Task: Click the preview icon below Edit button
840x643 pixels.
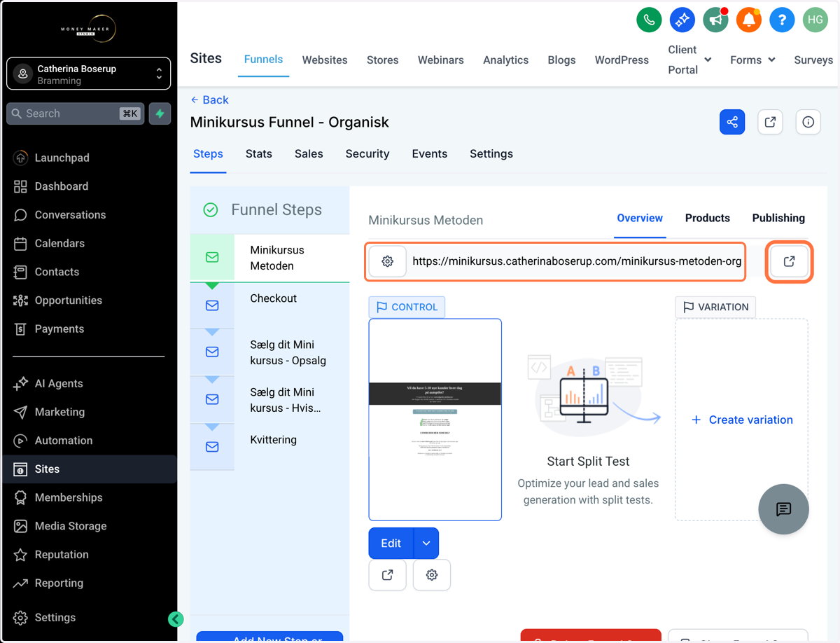Action: 387,574
